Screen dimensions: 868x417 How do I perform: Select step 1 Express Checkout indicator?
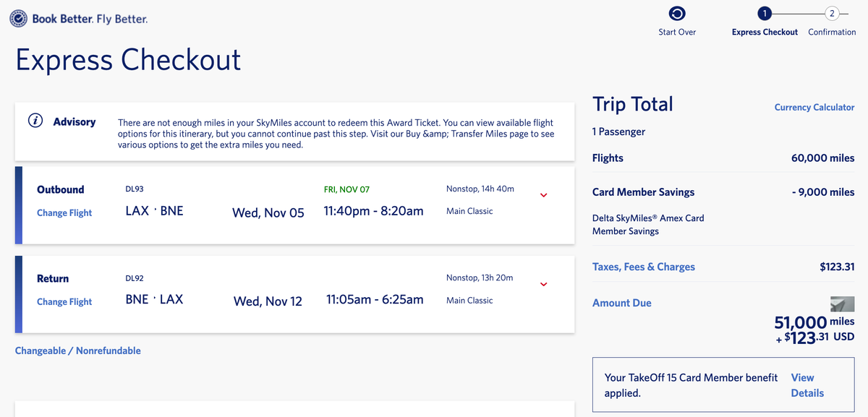pos(765,13)
